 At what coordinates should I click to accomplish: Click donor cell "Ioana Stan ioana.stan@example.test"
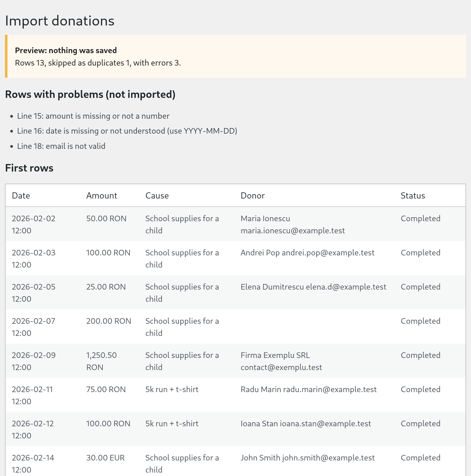coord(314,429)
